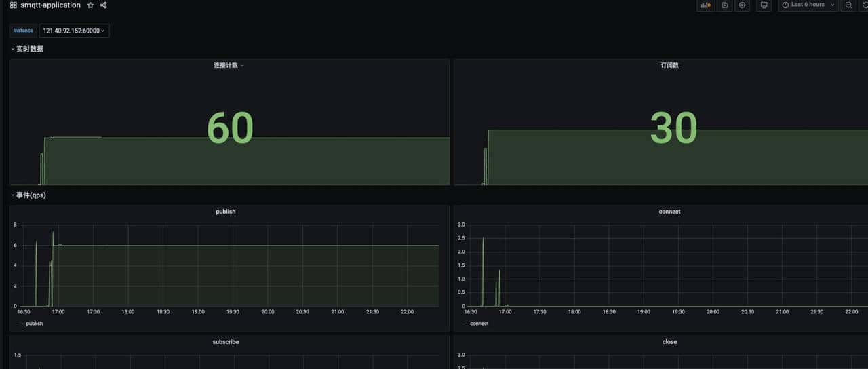Screen dimensions: 868x369
Task: Share the dashboard via share icon
Action: click(104, 5)
